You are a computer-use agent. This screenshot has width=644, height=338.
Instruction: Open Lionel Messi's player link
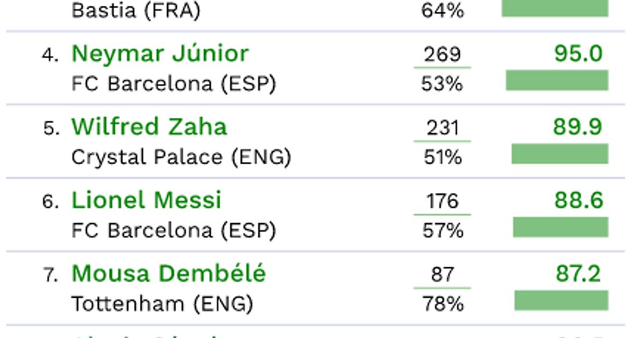tap(146, 201)
